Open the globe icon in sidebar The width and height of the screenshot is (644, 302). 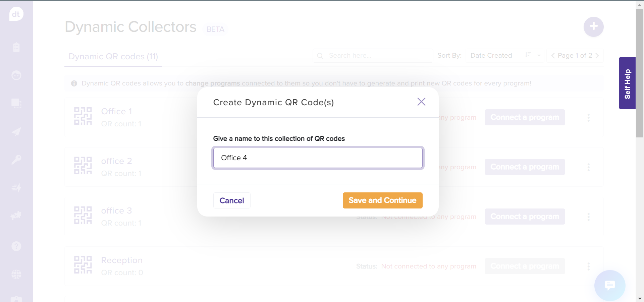[x=16, y=275]
